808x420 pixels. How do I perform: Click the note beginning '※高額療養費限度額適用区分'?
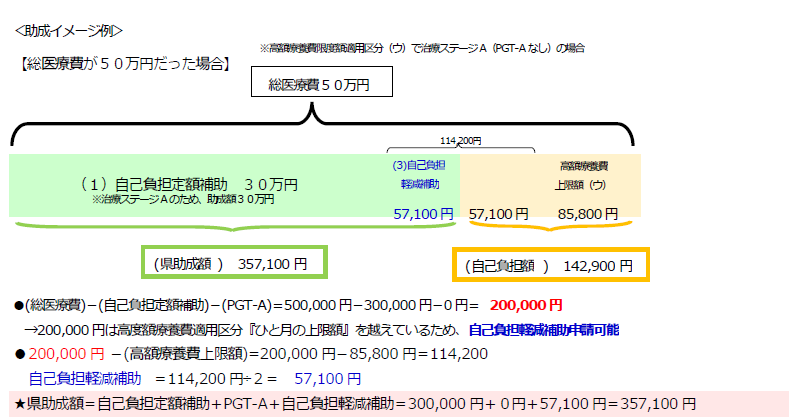422,48
